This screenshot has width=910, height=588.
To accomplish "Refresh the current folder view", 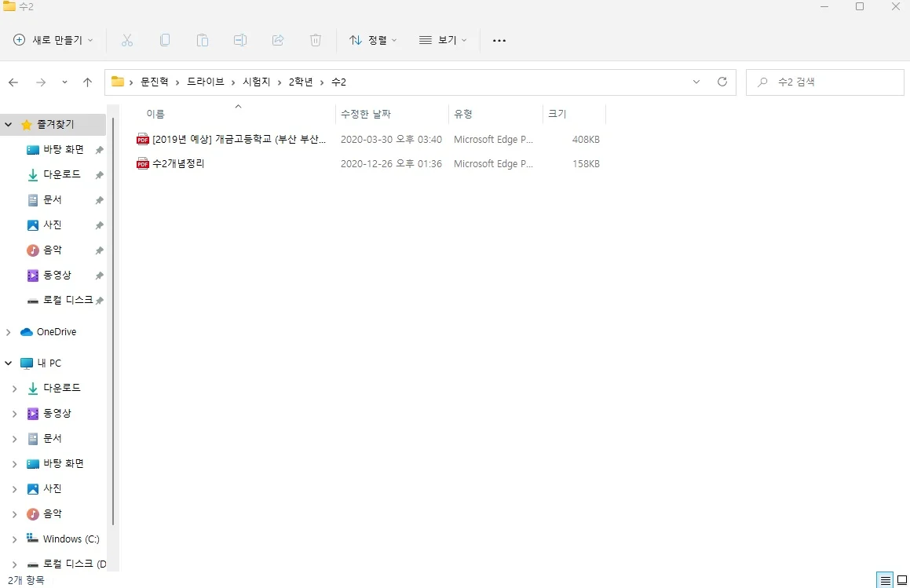I will tap(722, 82).
